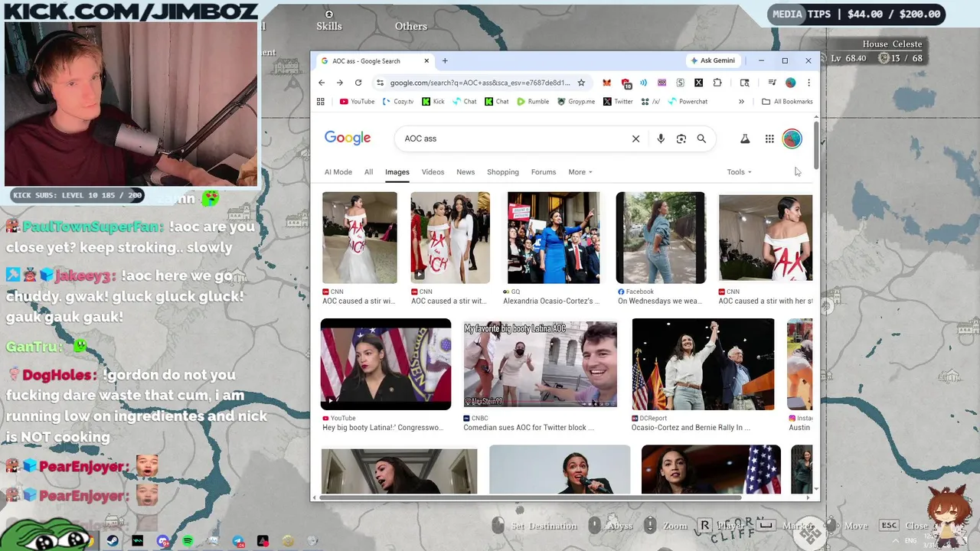Select the Shopping tab

(503, 172)
